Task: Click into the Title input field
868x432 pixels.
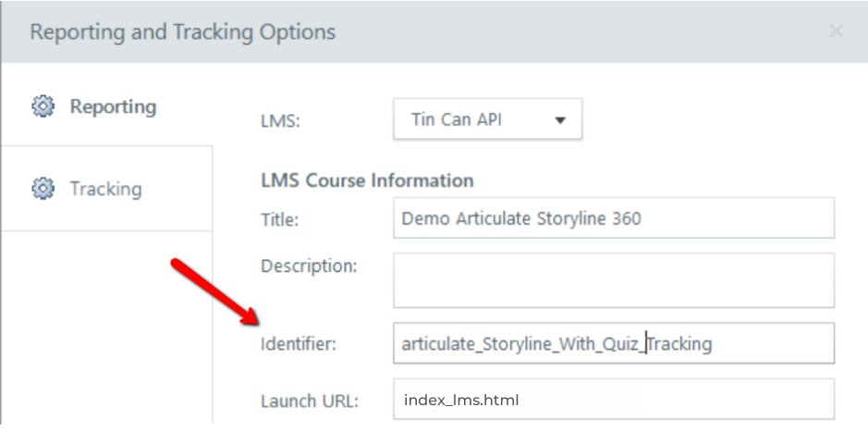Action: pyautogui.click(x=614, y=218)
